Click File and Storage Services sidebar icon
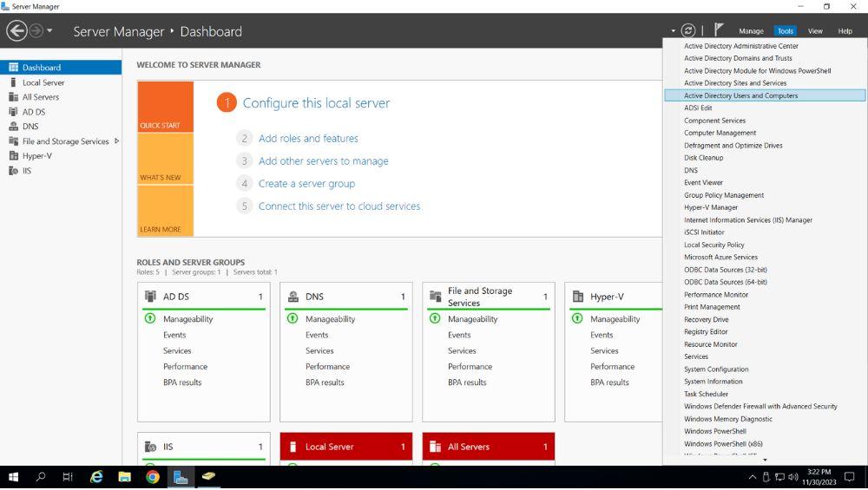The image size is (868, 490). [13, 141]
